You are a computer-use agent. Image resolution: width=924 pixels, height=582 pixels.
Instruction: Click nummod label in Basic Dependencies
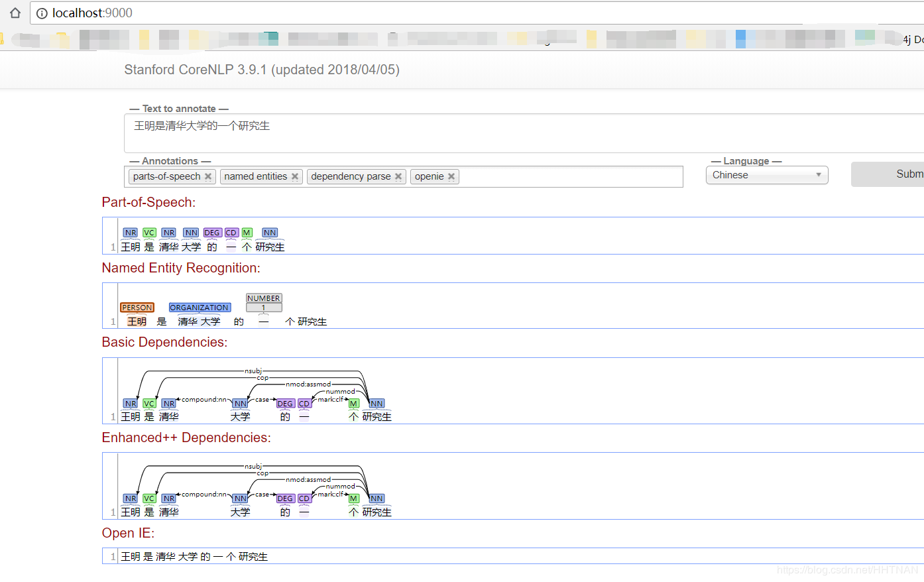pyautogui.click(x=341, y=391)
